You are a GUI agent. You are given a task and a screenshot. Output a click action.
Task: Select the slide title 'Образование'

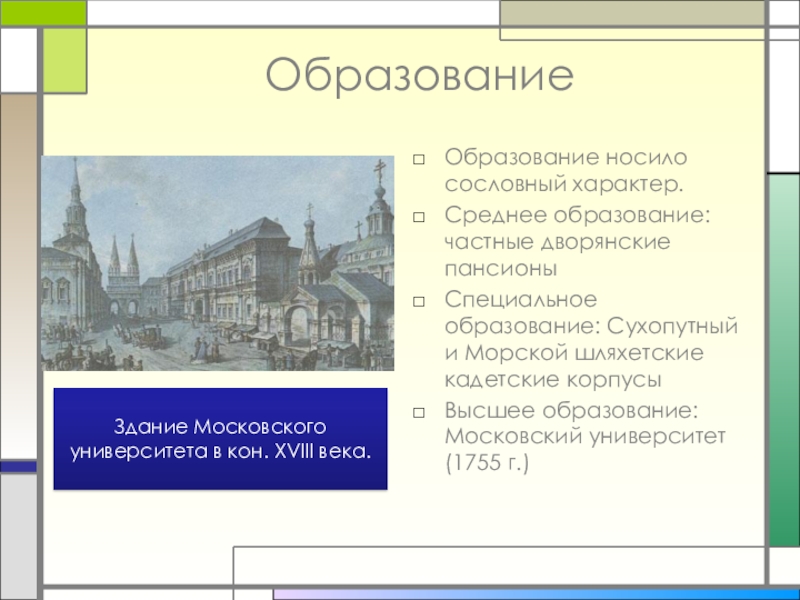[x=419, y=77]
